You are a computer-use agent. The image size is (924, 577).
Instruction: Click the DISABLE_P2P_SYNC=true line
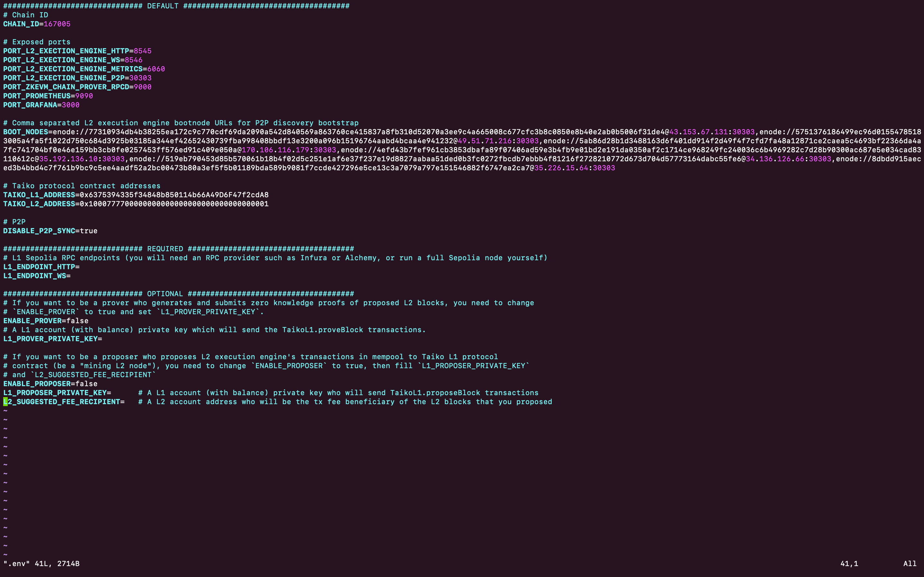point(50,231)
